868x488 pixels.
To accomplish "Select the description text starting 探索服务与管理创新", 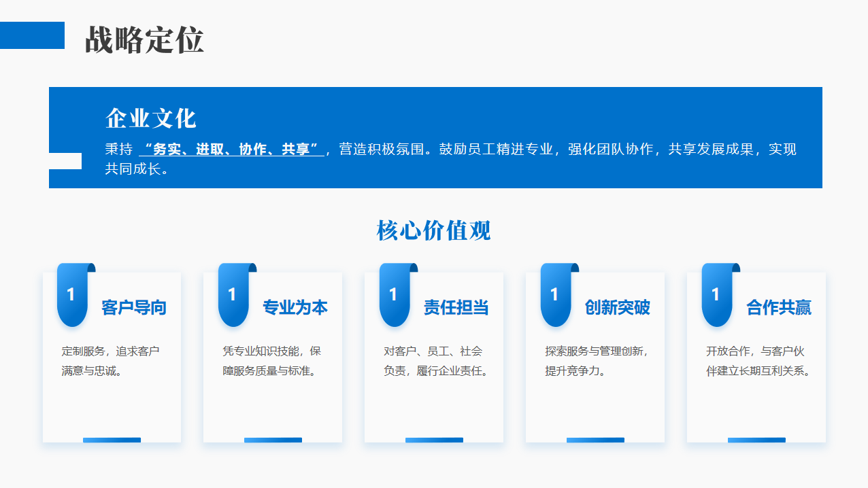I will (597, 361).
